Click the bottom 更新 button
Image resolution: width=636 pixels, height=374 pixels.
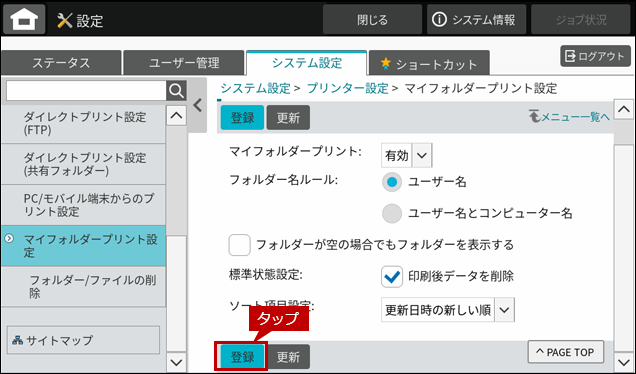tap(288, 357)
